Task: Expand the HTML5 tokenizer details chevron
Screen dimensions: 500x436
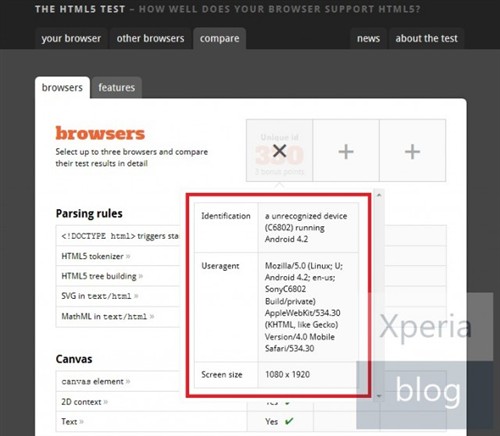Action: point(128,256)
